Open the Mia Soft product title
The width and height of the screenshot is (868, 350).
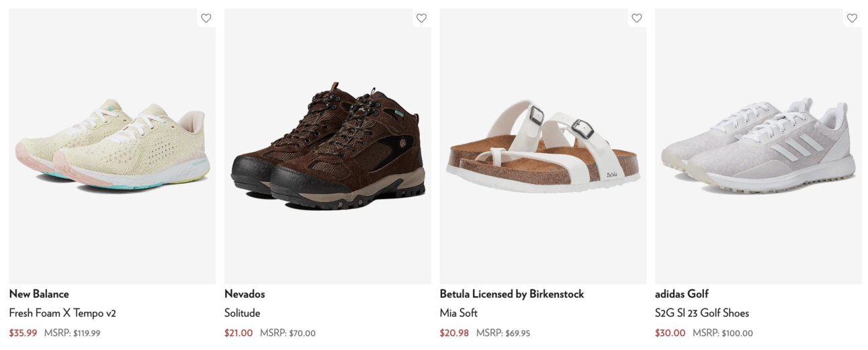point(459,313)
